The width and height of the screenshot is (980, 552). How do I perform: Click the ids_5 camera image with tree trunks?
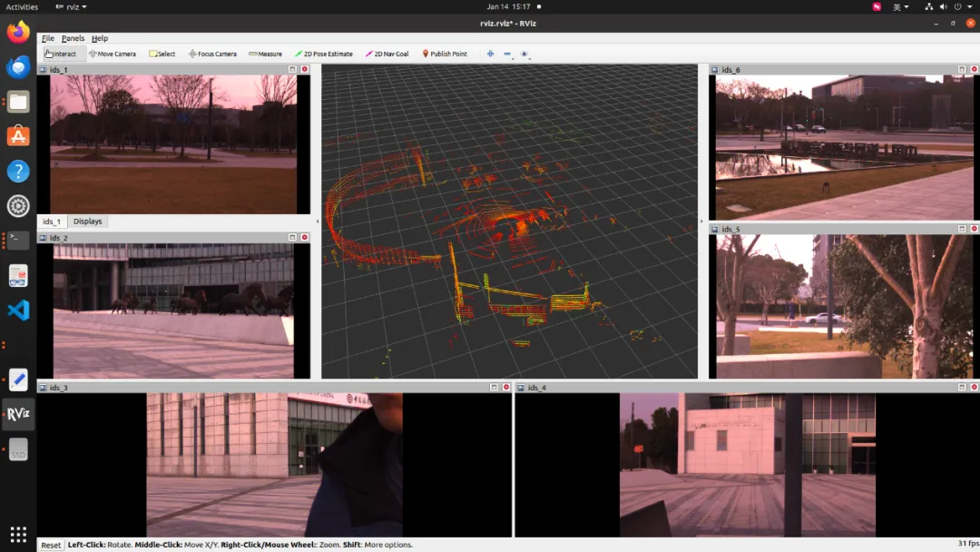(x=845, y=306)
